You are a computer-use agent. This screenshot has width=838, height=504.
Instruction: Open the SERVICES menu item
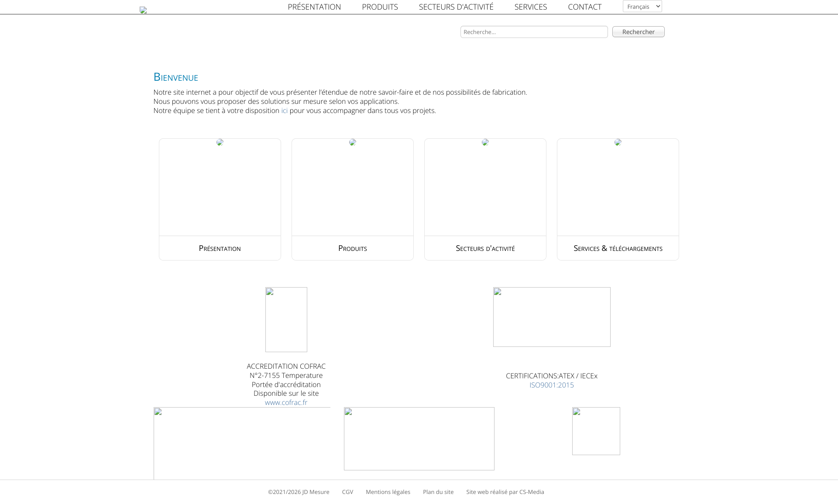[x=531, y=7]
